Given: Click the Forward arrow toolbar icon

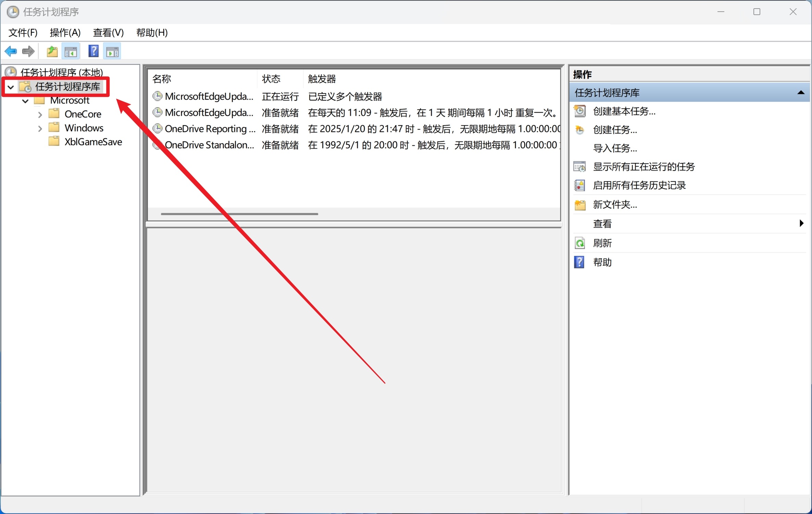Looking at the screenshot, I should pos(28,52).
